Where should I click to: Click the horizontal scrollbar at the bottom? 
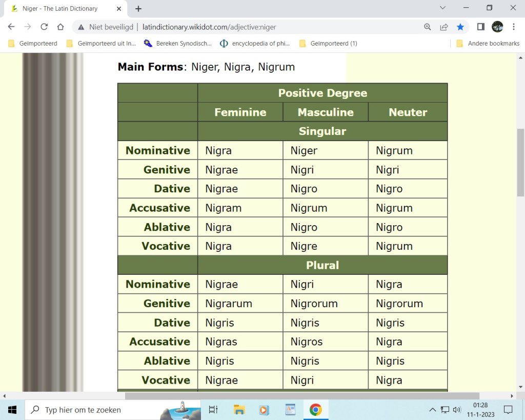pyautogui.click(x=301, y=396)
